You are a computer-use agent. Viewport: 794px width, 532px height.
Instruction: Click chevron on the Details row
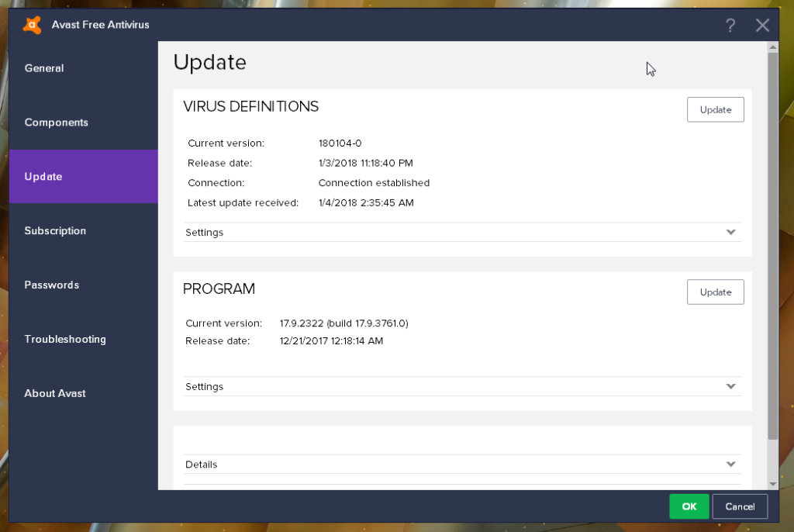730,464
